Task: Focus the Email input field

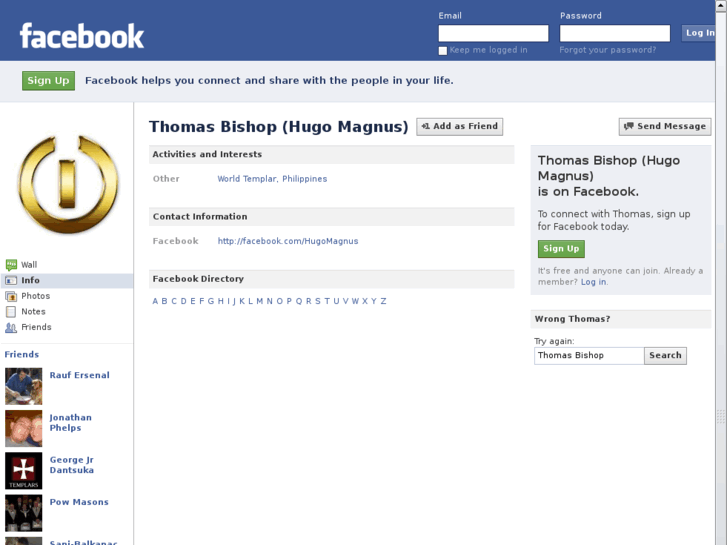Action: [493, 33]
